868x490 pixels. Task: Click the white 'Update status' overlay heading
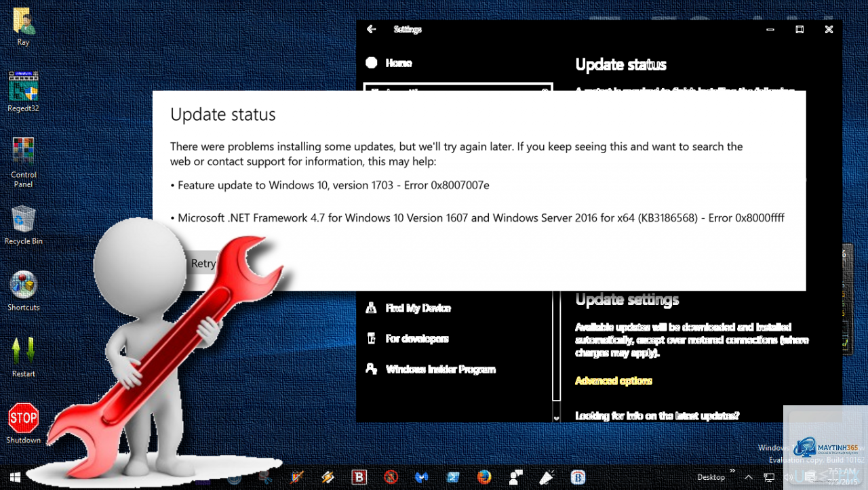tap(223, 115)
